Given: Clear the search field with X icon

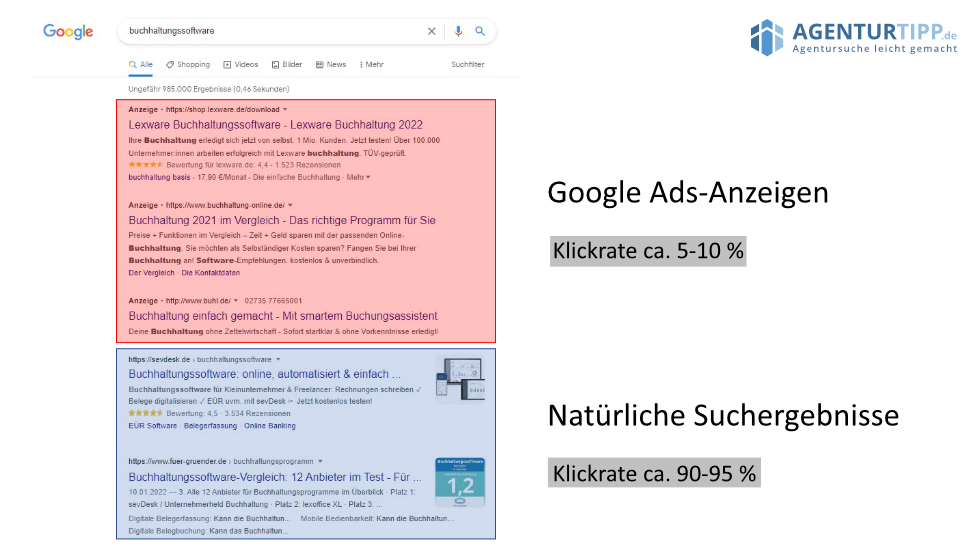Looking at the screenshot, I should 431,31.
